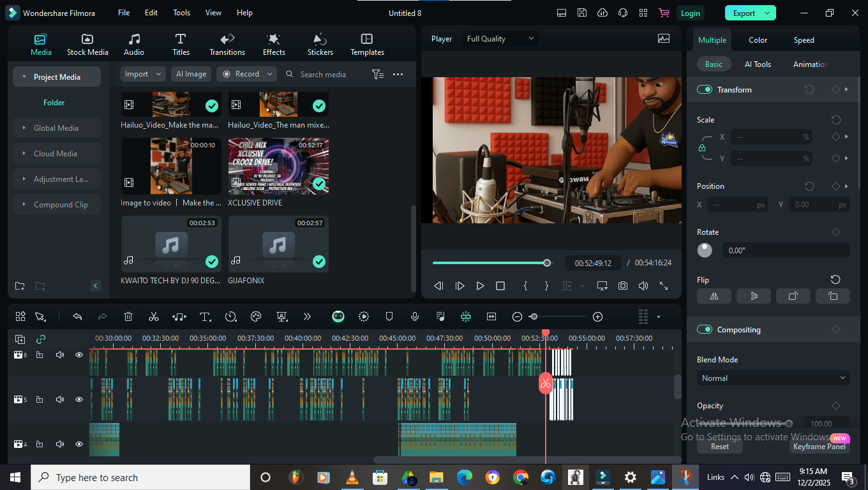Click the Export button

coord(751,13)
